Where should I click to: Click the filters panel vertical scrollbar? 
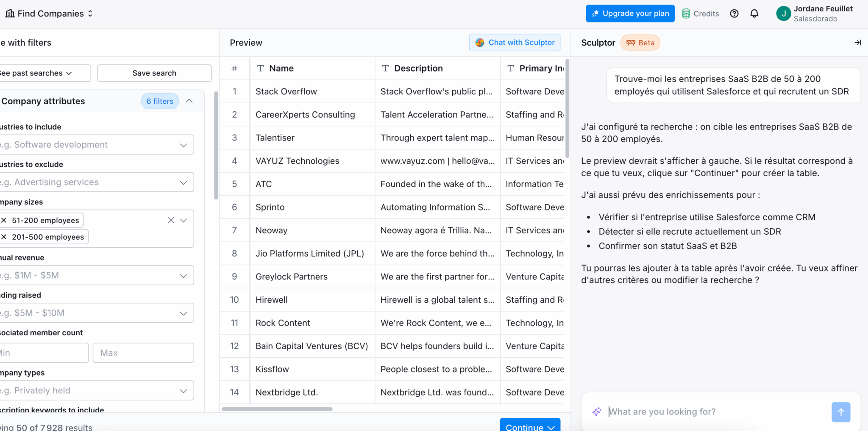click(x=216, y=146)
